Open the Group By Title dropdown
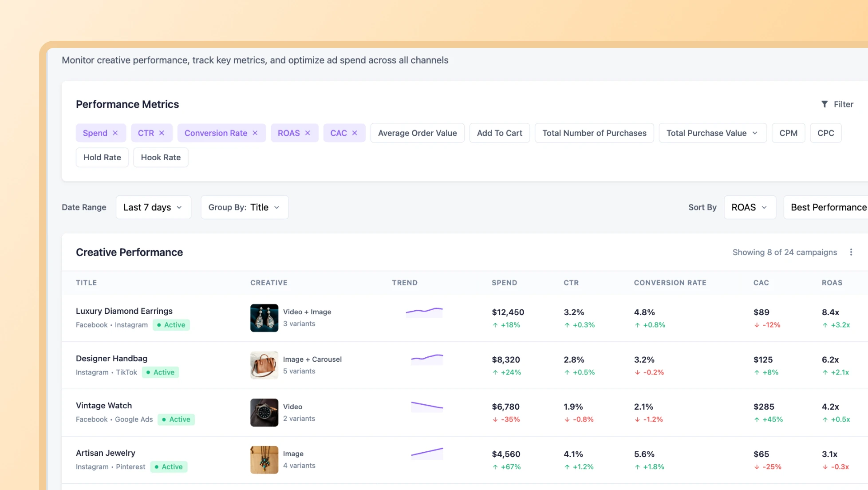Viewport: 868px width, 490px height. pyautogui.click(x=245, y=207)
